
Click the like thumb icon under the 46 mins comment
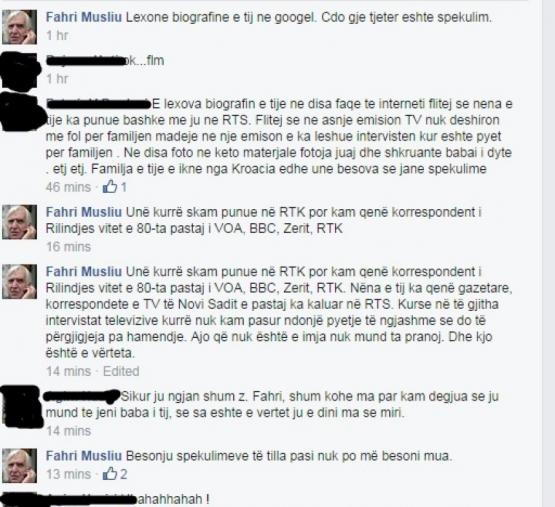(110, 186)
